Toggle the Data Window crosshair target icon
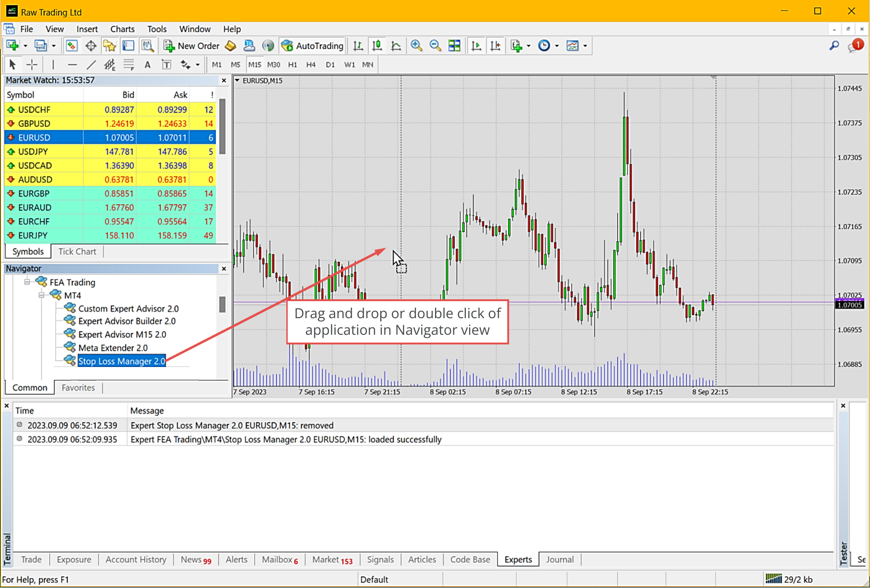Screen dimensions: 870x588 tap(91, 46)
